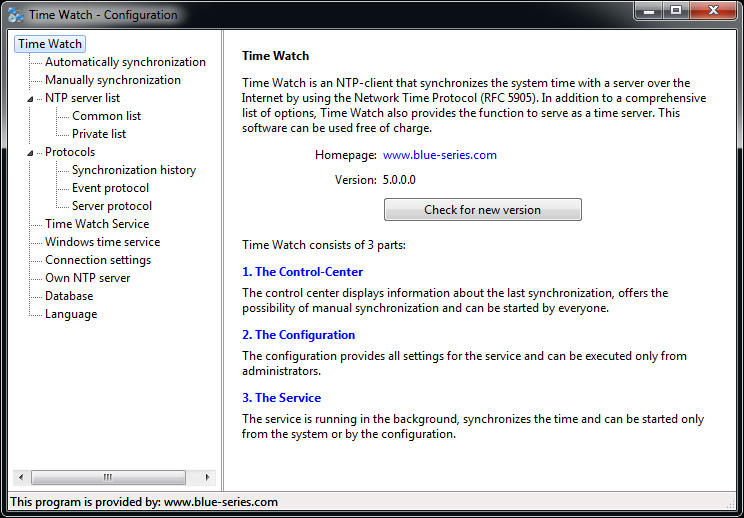Click the version number 5.0.0.0
This screenshot has width=744, height=518.
click(399, 180)
